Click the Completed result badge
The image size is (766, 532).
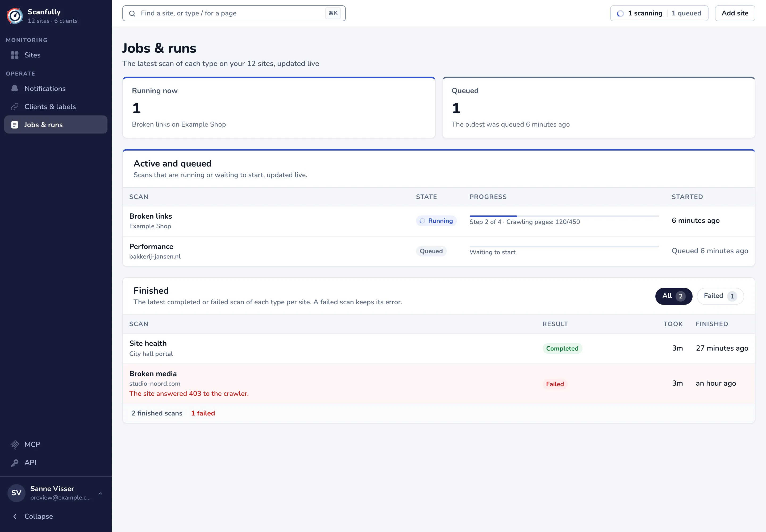562,348
